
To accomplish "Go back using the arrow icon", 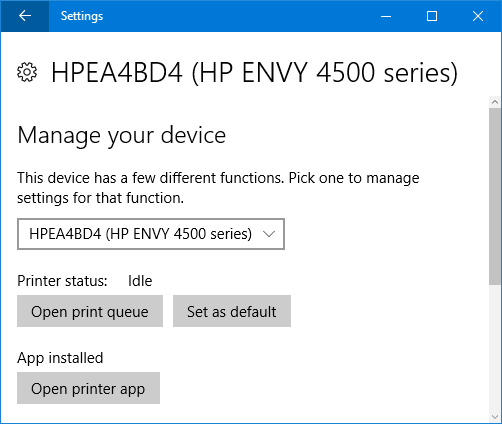I will pos(25,16).
